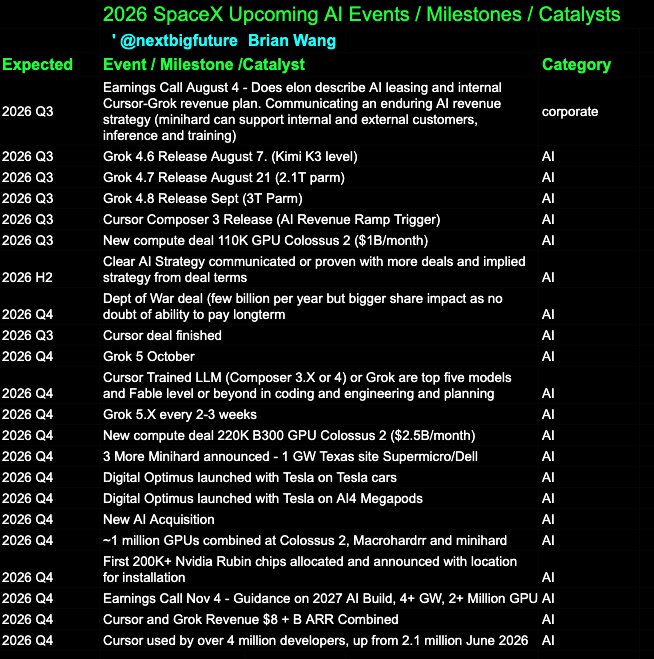Click the 'New AI Acquisition' event
Screen dimensions: 654x659
[158, 519]
